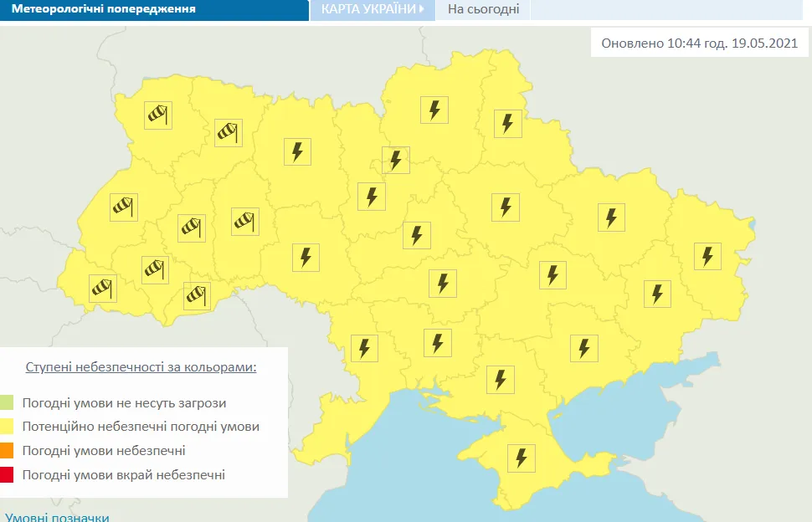Screen dimensions: 812x522
Task: Click the thunderstorm icon in Chernihiv region
Action: tap(434, 110)
